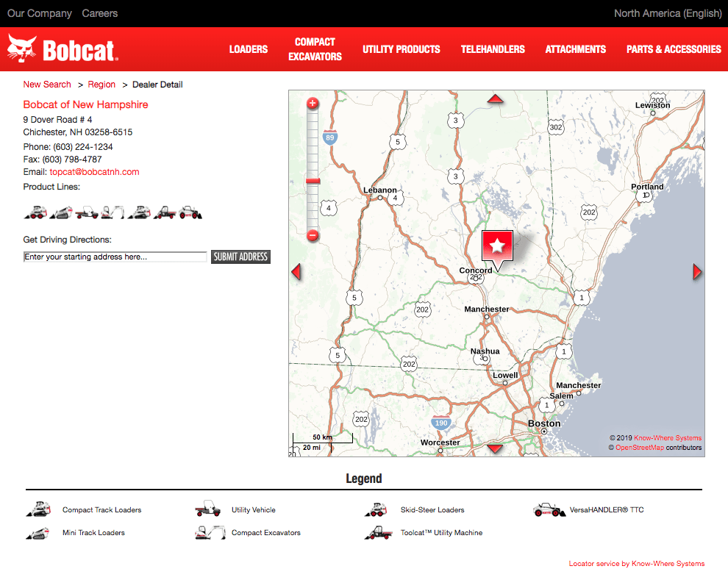Click VersaHANDLER icon under Product Lines
The width and height of the screenshot is (728, 580).
[x=190, y=212]
